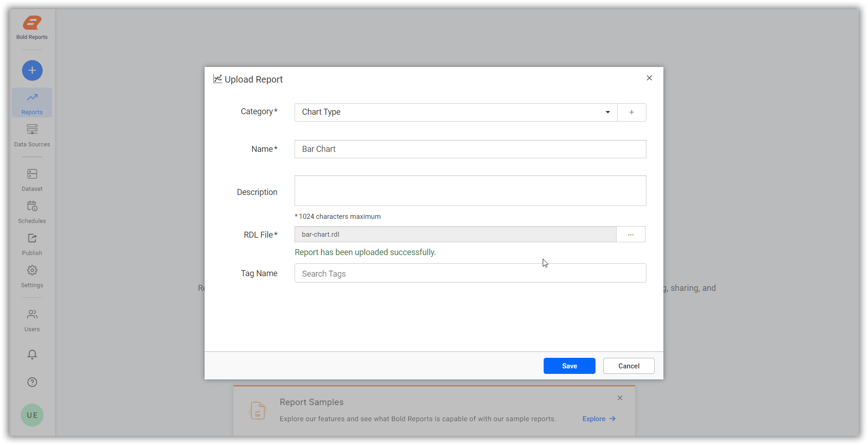Open the UE user profile avatar
The image size is (868, 445).
(x=32, y=415)
